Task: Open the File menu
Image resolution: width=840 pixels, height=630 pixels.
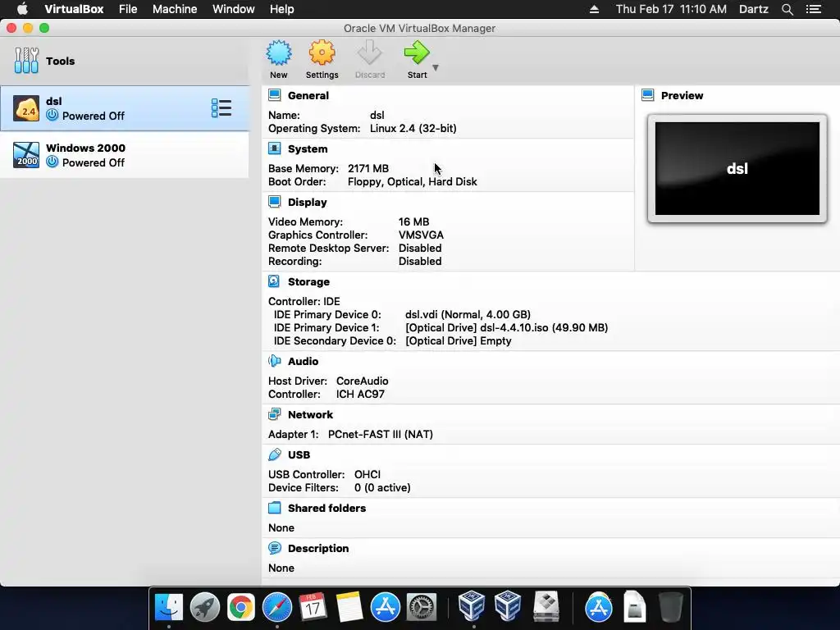Action: (128, 9)
